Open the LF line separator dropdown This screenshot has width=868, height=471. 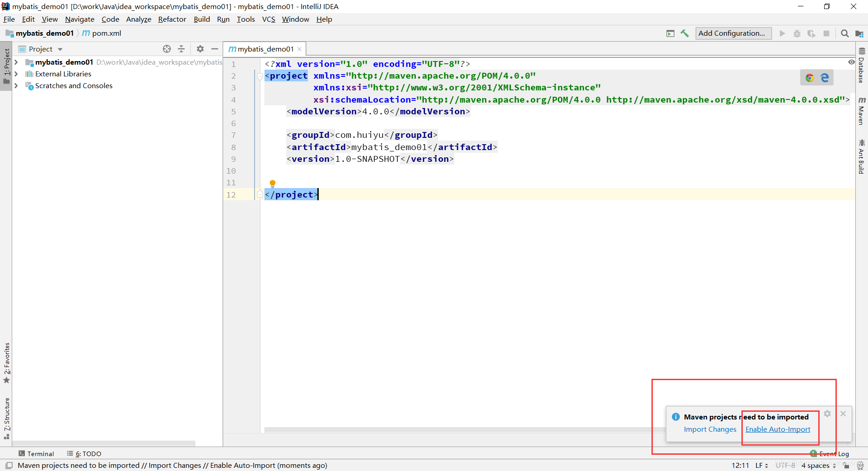(762, 465)
